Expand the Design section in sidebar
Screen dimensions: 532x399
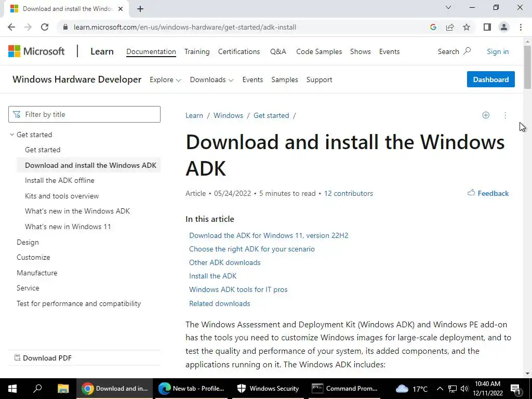point(28,242)
